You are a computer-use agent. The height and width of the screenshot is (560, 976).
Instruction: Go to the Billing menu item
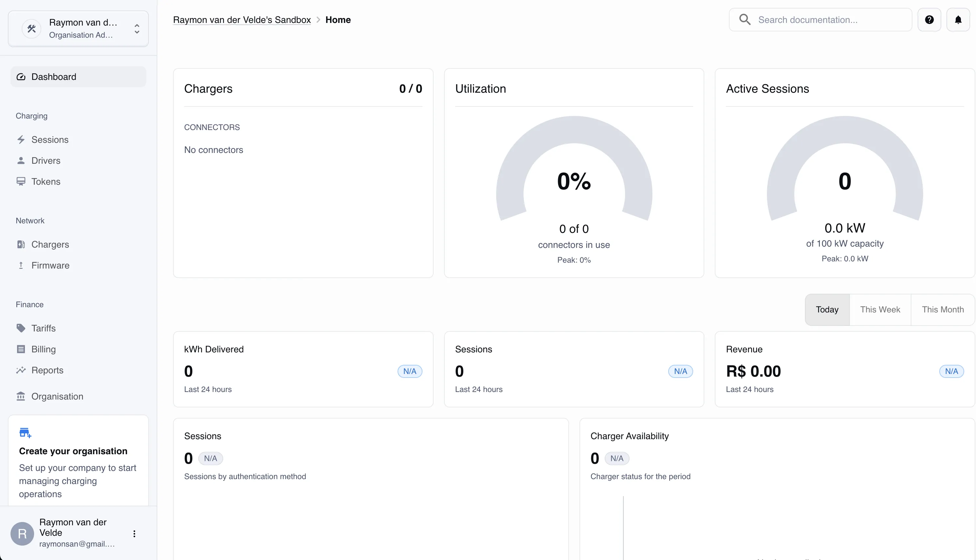(x=44, y=349)
